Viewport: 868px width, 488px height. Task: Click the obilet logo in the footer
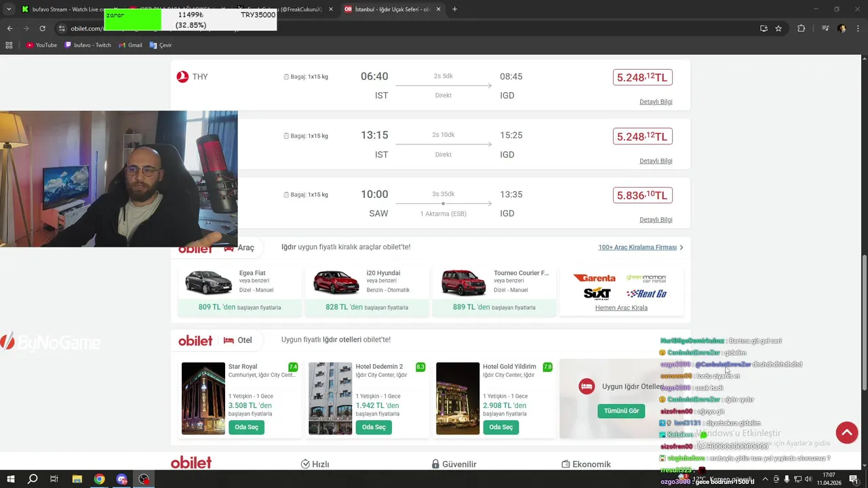191,462
